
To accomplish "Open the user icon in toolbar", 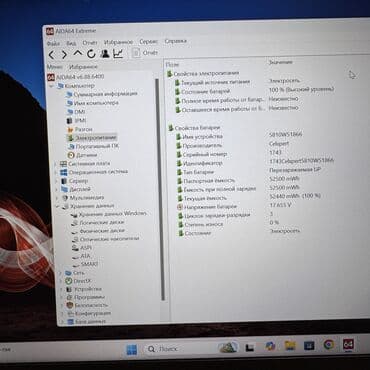I will (105, 53).
